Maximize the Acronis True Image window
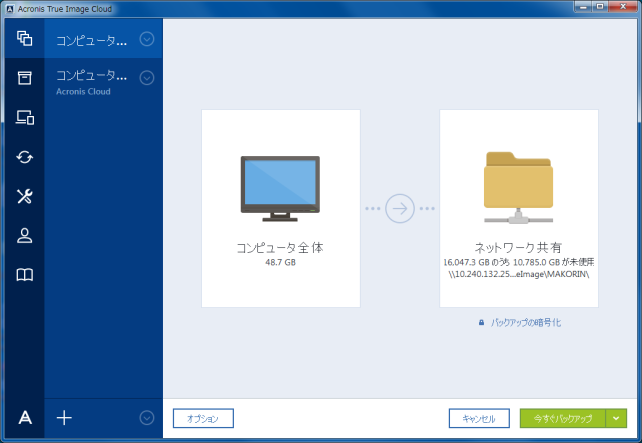This screenshot has width=642, height=443. pos(600,7)
